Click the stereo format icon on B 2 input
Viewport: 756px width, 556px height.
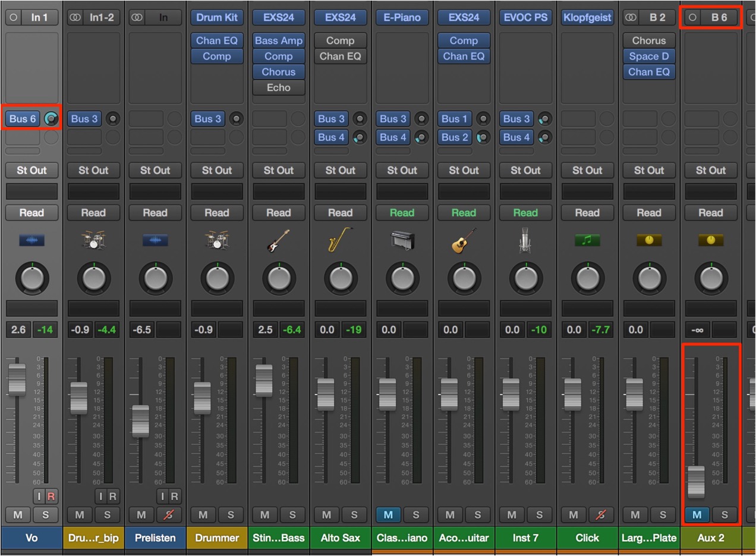[x=631, y=17]
